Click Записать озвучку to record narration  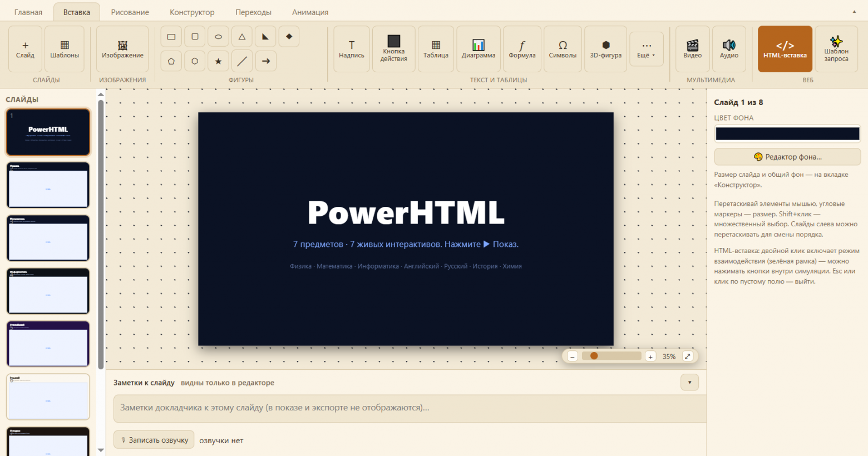tap(154, 440)
